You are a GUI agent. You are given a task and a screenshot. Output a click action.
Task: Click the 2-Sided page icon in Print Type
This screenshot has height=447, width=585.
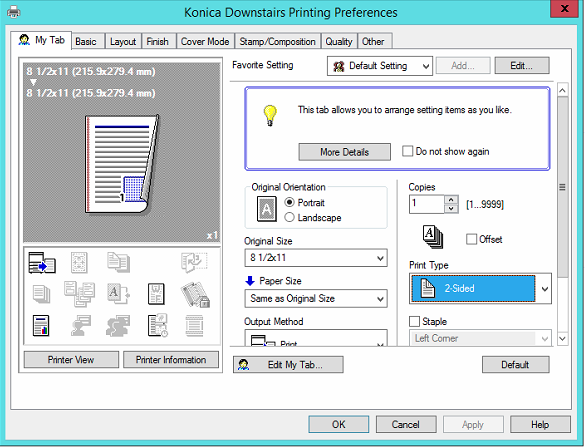[x=428, y=288]
